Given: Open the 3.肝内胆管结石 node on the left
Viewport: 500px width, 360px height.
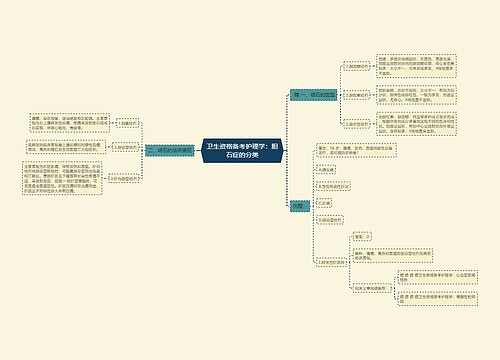Looking at the screenshot, I should click(124, 178).
